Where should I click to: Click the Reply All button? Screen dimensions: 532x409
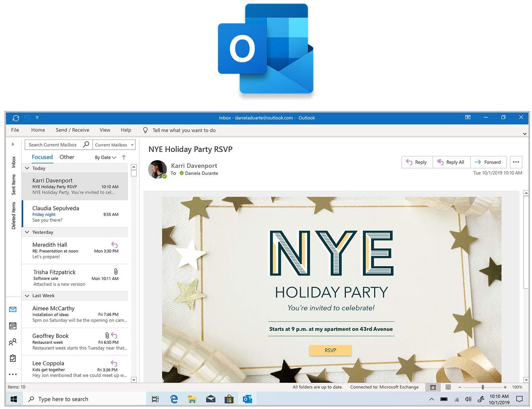tap(451, 162)
